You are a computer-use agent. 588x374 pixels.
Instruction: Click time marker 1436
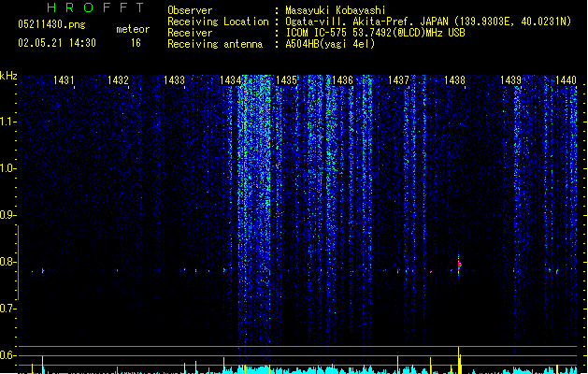pyautogui.click(x=342, y=79)
